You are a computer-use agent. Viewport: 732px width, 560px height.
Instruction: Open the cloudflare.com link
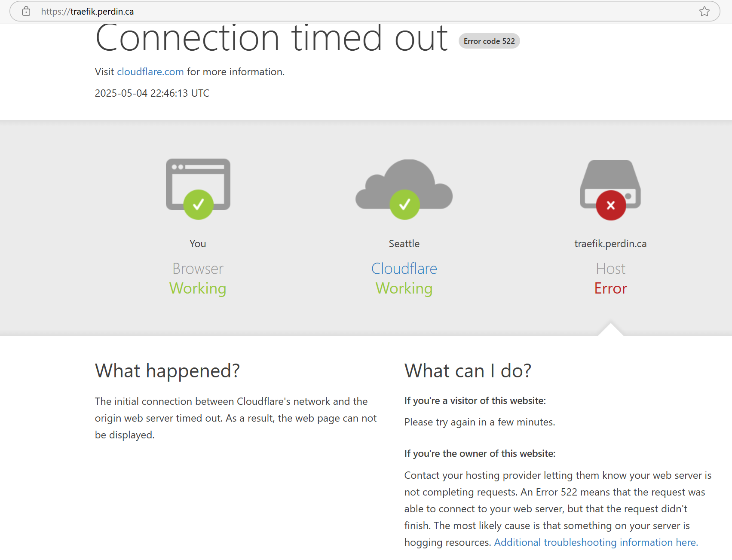(x=150, y=72)
